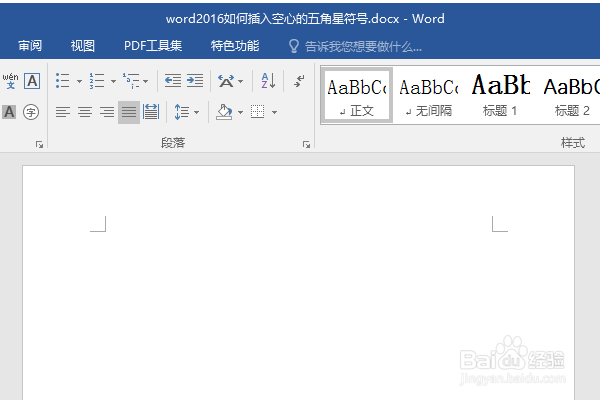Apply the 无间隔 style

click(429, 95)
